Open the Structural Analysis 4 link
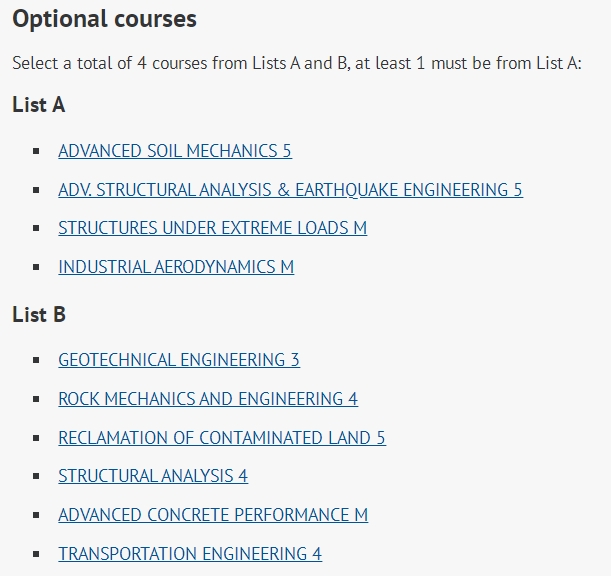The width and height of the screenshot is (611, 576). click(153, 476)
